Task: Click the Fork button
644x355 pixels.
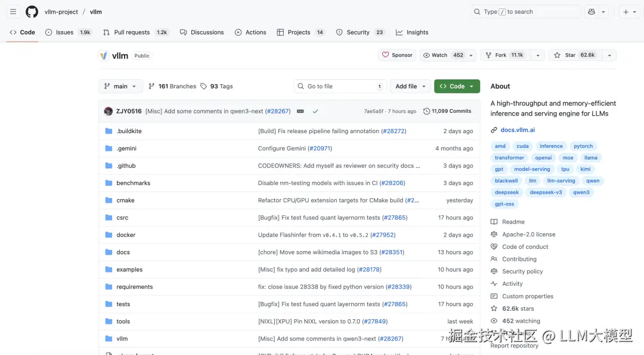Action: [x=505, y=55]
